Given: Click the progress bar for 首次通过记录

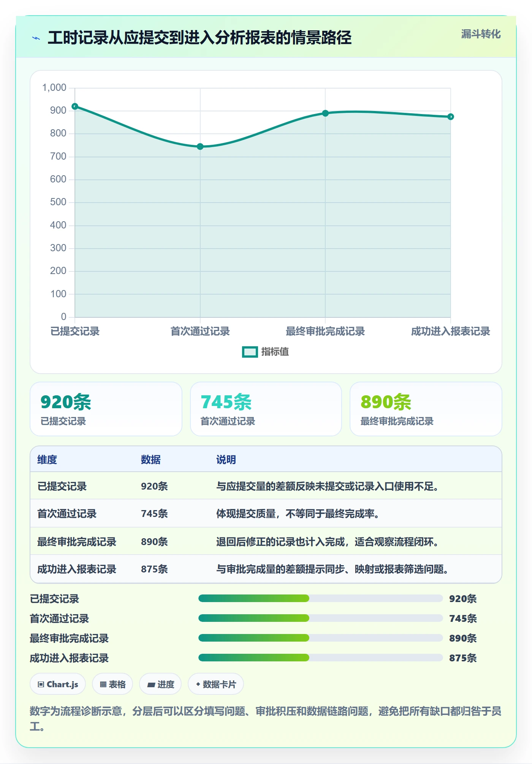Looking at the screenshot, I should click(x=320, y=618).
